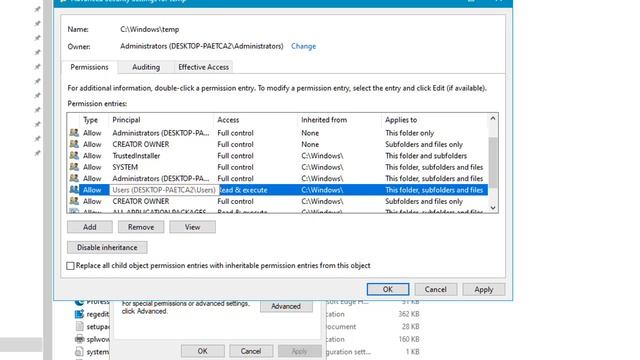The width and height of the screenshot is (640, 360).
Task: Click the user group icon beside SYSTEM
Action: coord(74,167)
